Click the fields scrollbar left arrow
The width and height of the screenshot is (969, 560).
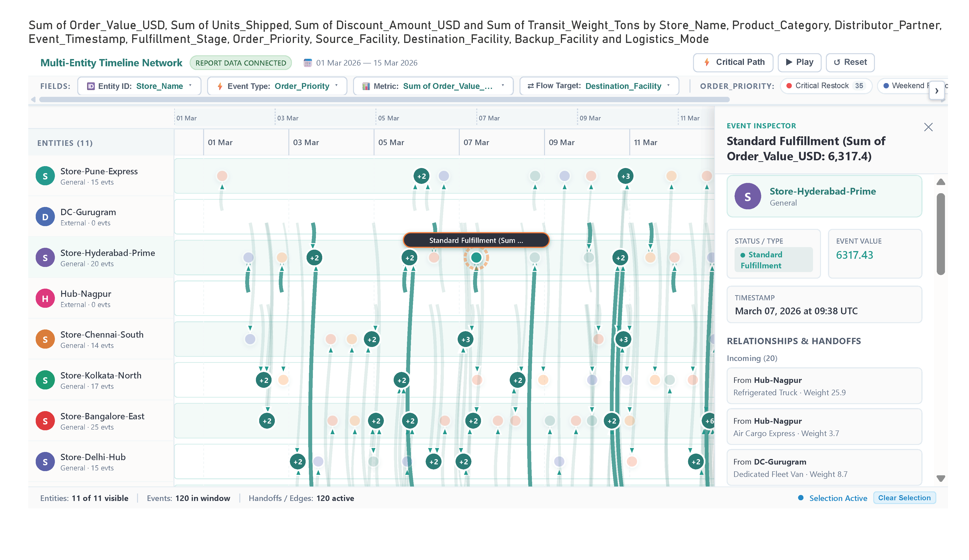(33, 100)
